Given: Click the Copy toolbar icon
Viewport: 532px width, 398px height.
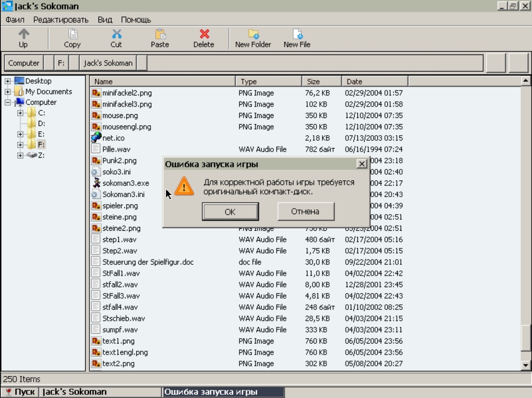Looking at the screenshot, I should pyautogui.click(x=73, y=34).
